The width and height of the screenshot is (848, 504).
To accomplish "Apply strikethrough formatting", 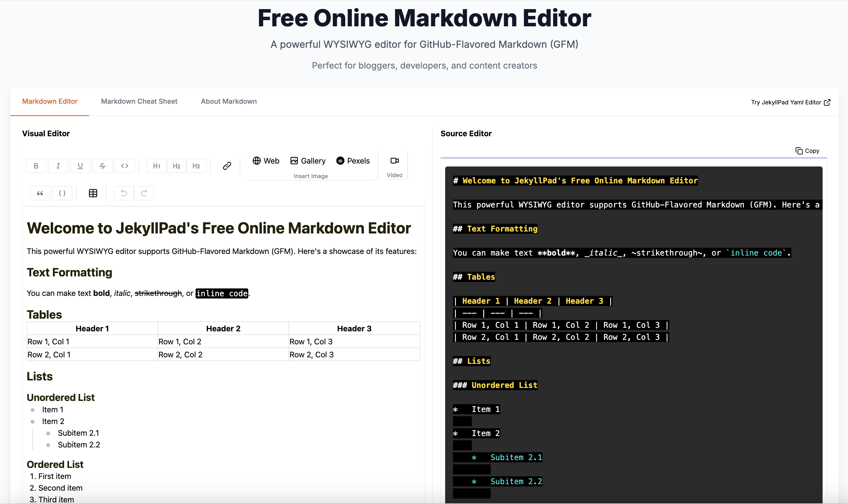I will [102, 166].
